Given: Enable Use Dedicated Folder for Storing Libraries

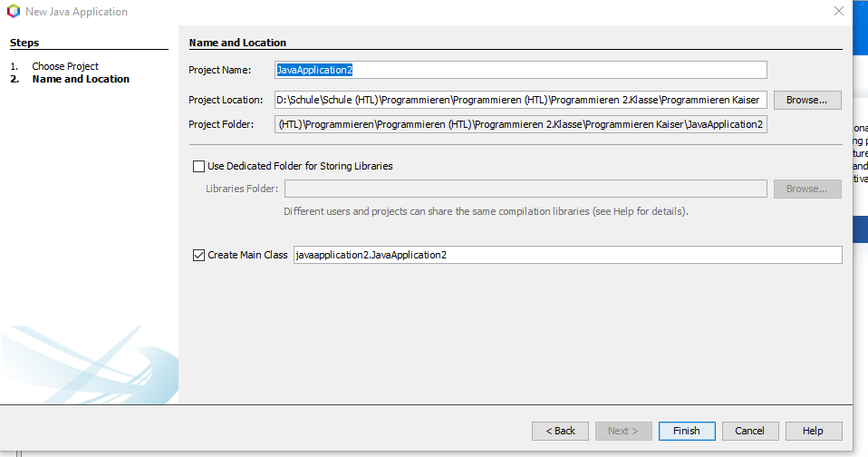Looking at the screenshot, I should (198, 166).
